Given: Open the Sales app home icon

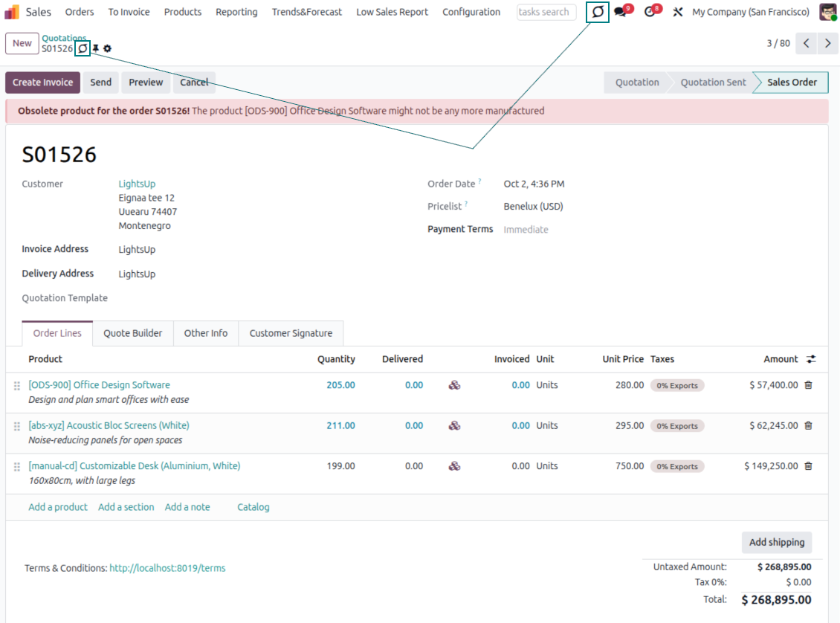Looking at the screenshot, I should point(12,12).
